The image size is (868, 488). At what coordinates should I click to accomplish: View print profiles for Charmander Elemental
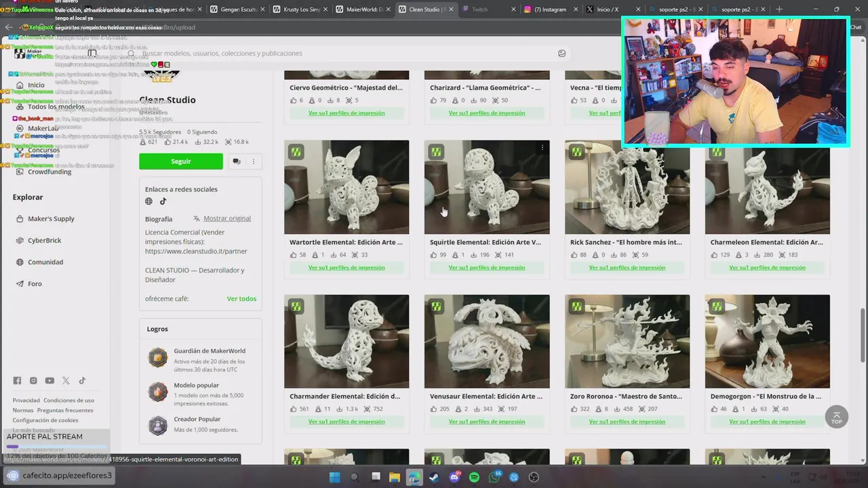pos(347,422)
